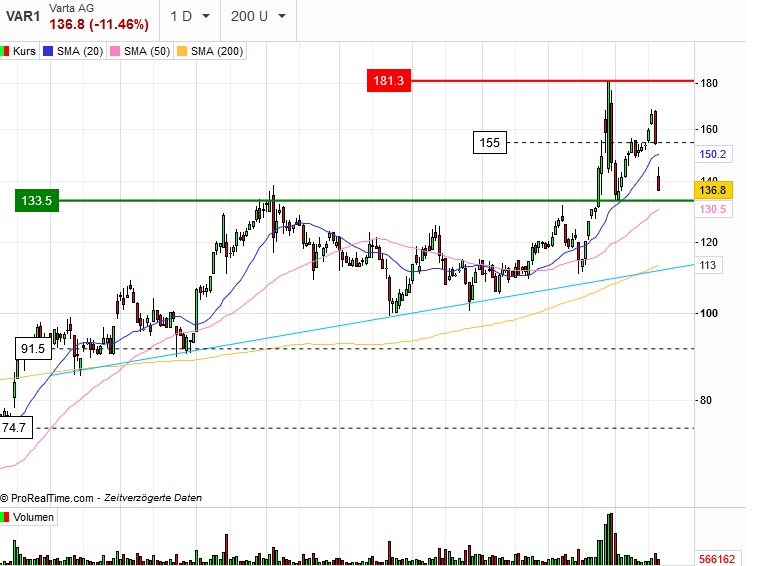Screen dimensions: 758x566
Task: Select the red 181.3 resistance label
Action: coord(389,80)
